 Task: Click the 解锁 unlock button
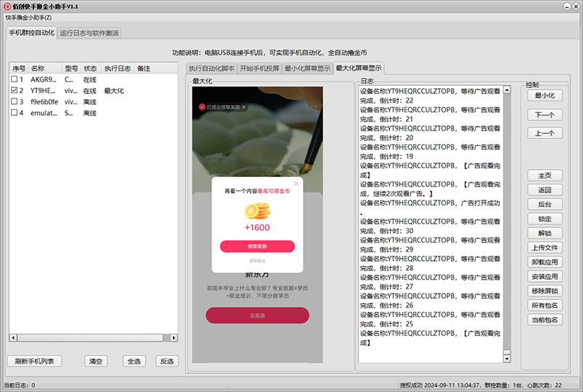[x=544, y=233]
